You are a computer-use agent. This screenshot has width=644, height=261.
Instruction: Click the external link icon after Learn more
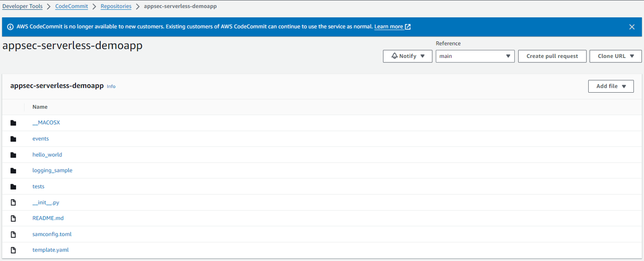coord(408,27)
